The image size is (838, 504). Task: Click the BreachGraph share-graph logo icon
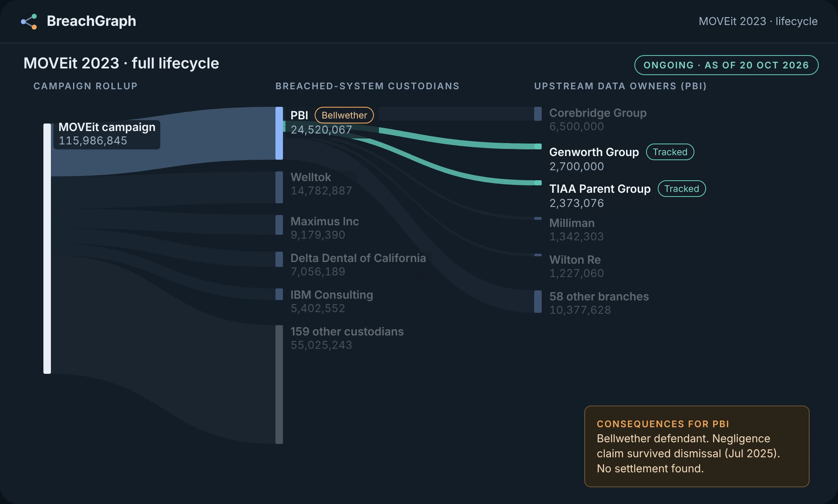pos(29,21)
